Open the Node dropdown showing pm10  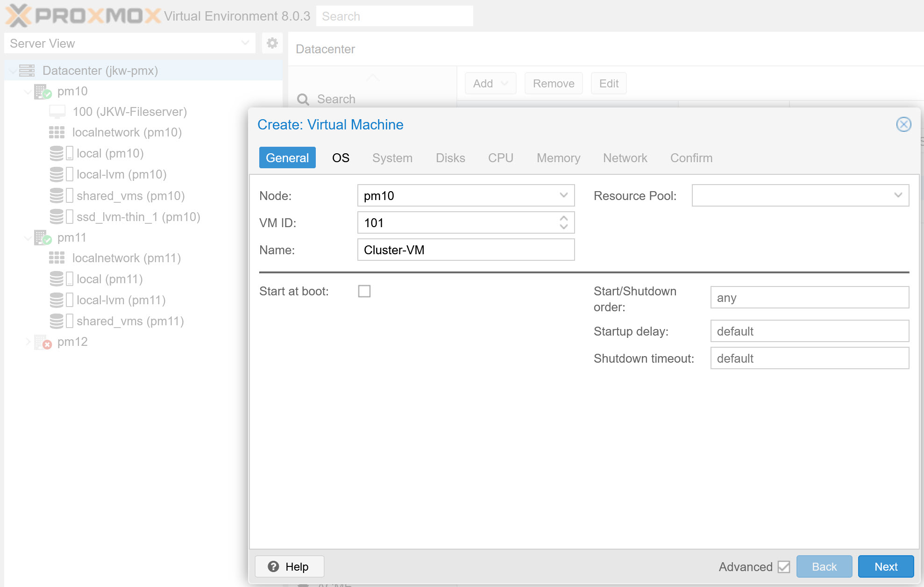(x=563, y=195)
